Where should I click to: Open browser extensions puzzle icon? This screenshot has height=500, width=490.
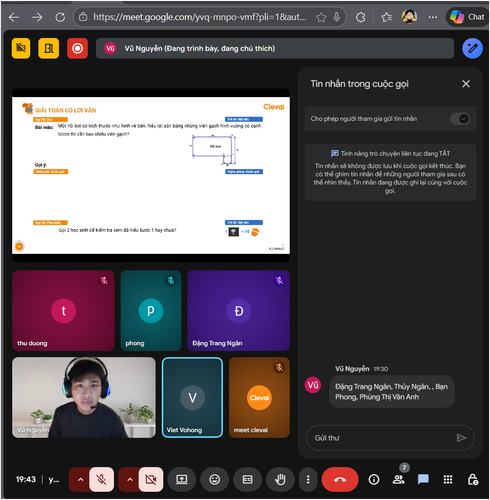tap(361, 17)
